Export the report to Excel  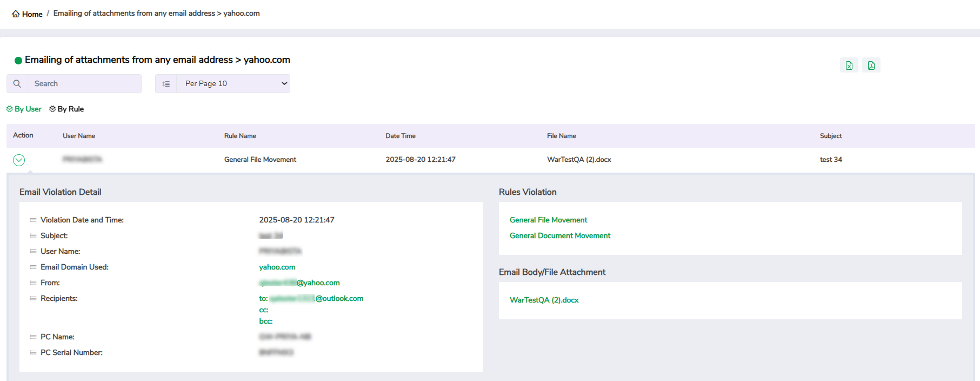(849, 65)
